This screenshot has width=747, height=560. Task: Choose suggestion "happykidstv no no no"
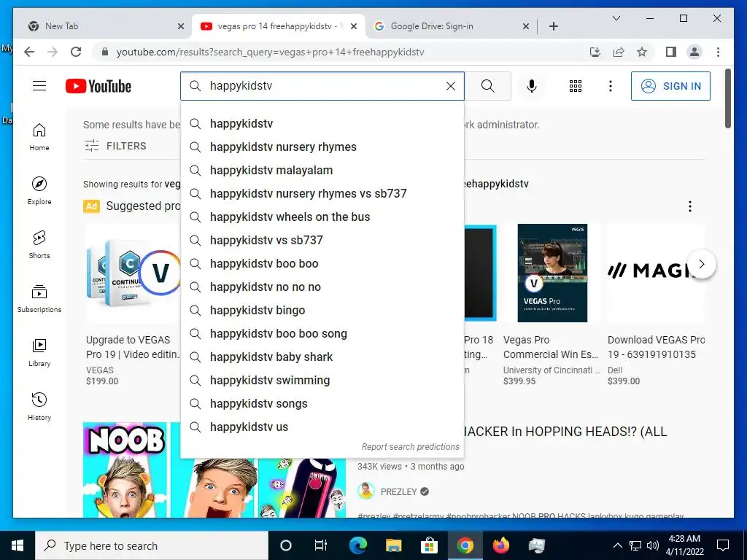click(322, 287)
